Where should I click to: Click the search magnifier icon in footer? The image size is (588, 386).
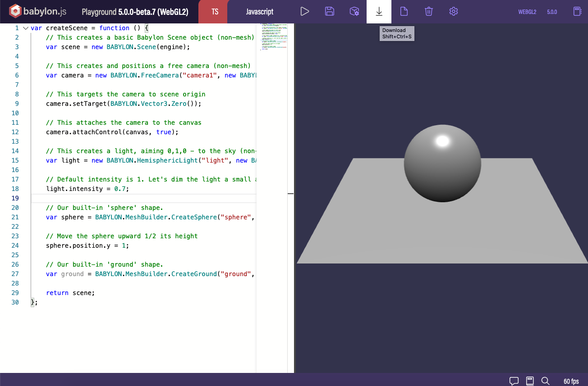click(546, 381)
